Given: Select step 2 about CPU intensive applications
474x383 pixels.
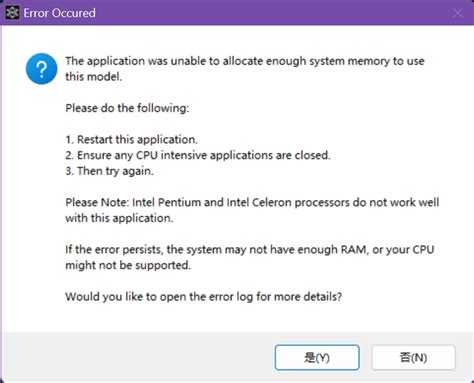Looking at the screenshot, I should pos(198,155).
